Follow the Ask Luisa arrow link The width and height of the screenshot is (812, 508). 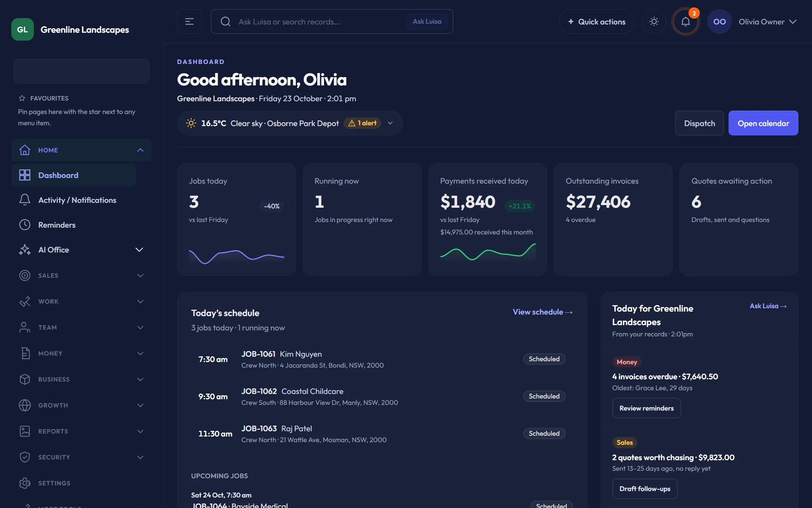[768, 306]
